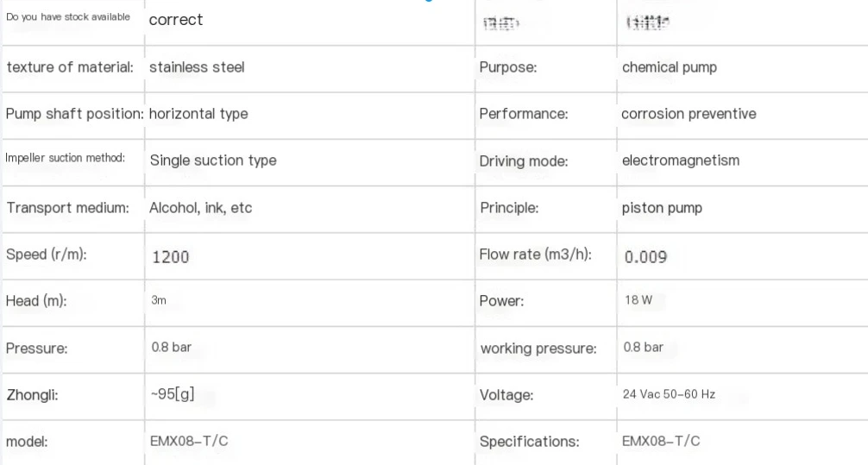
Task: Select the 'correct' stock availability value
Action: point(176,20)
